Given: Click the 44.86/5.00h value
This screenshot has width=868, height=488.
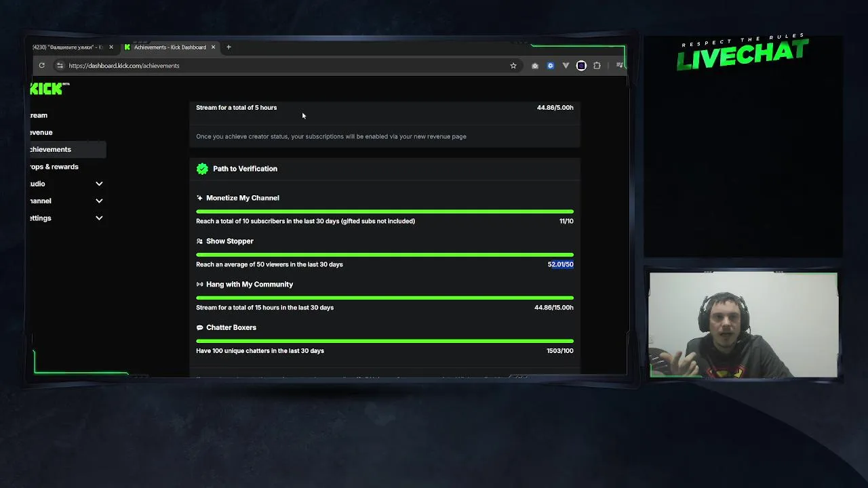Looking at the screenshot, I should coord(555,108).
